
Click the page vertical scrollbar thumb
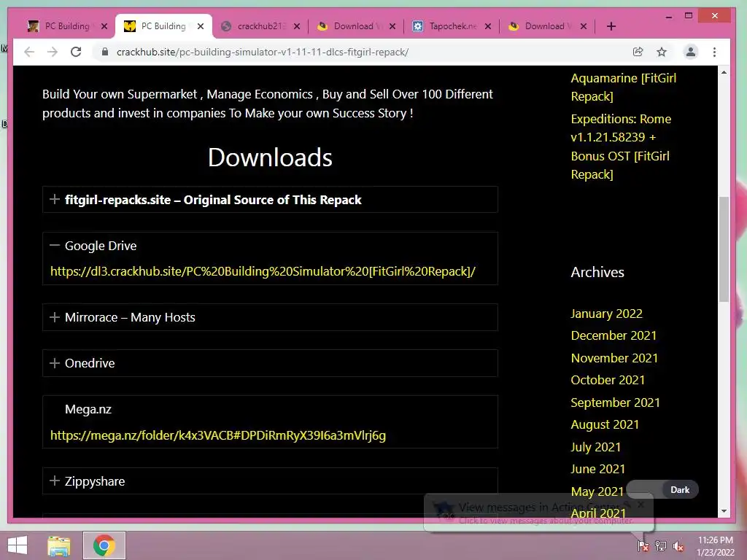tap(724, 249)
